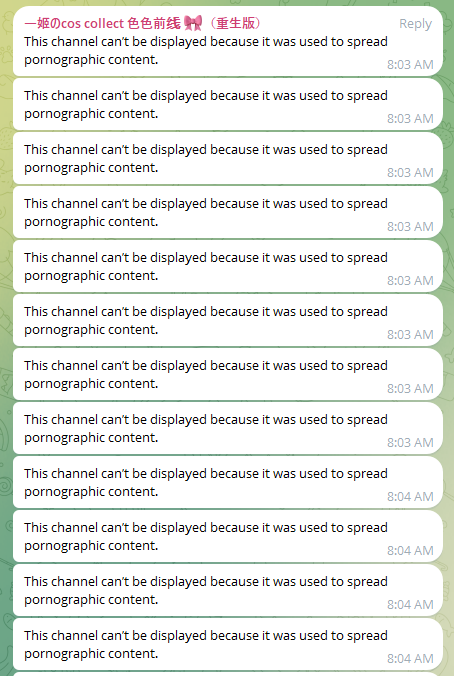Click the first 8:04 AM timestamp
This screenshot has height=676, width=454.
[x=410, y=497]
